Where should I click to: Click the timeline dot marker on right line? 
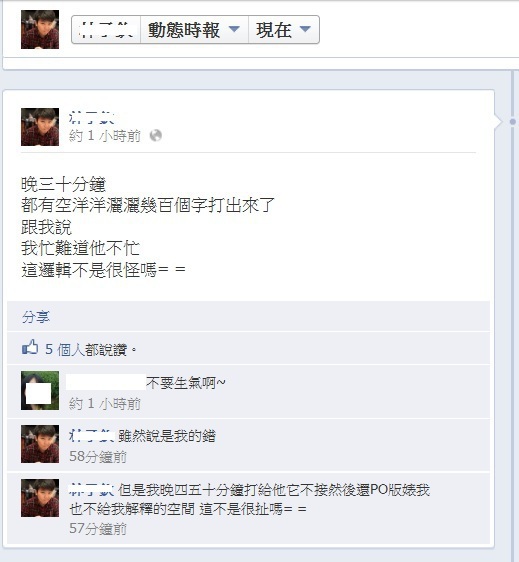513,122
